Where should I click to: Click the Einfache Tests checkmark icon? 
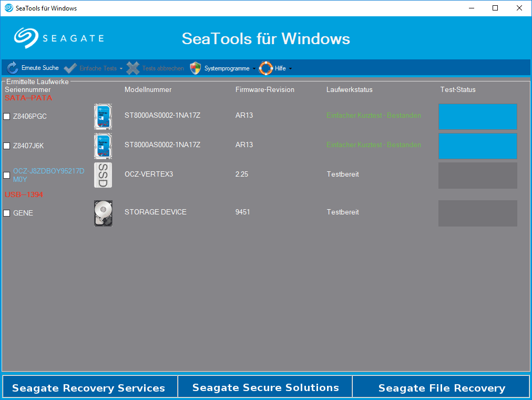70,68
